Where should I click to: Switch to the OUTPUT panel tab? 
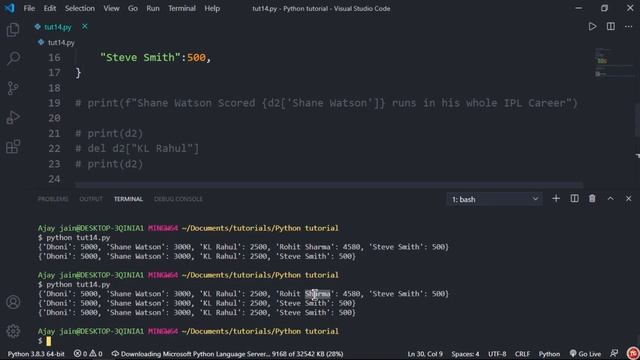(x=91, y=199)
